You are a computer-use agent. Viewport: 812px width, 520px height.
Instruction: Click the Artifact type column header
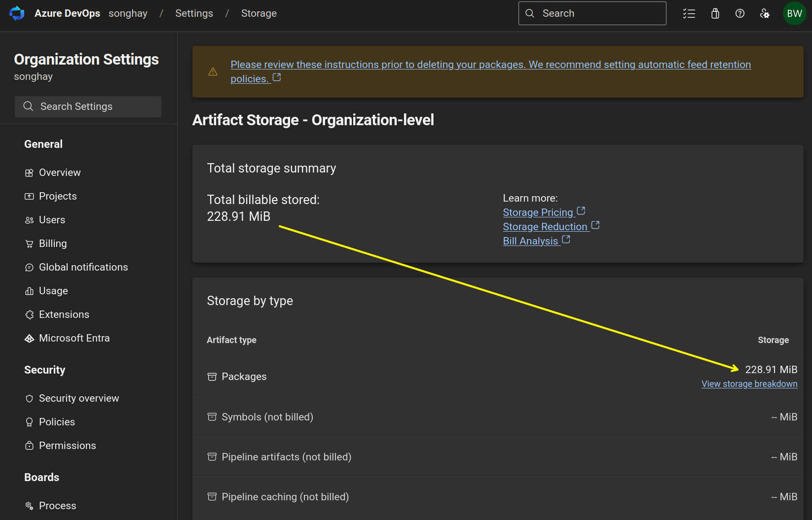pos(231,340)
